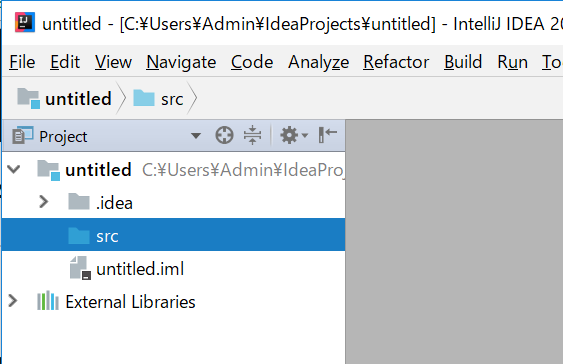
Task: Hide the Project tool window with arrow icon
Action: click(x=327, y=135)
